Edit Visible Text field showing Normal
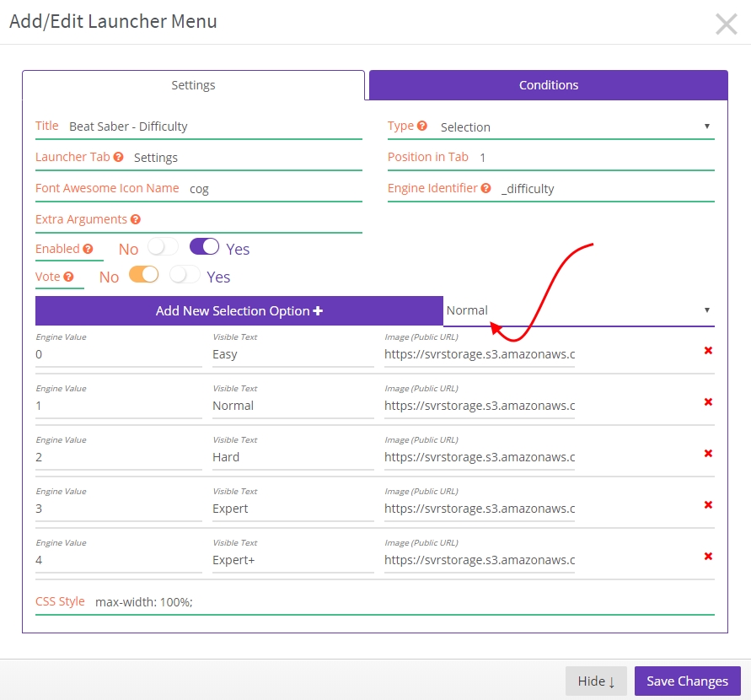The width and height of the screenshot is (751, 700). tap(293, 406)
